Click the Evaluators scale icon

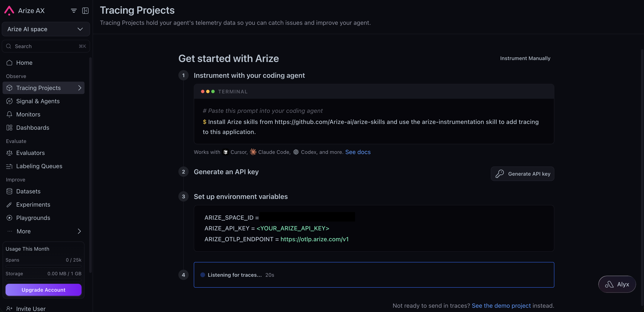tap(10, 153)
